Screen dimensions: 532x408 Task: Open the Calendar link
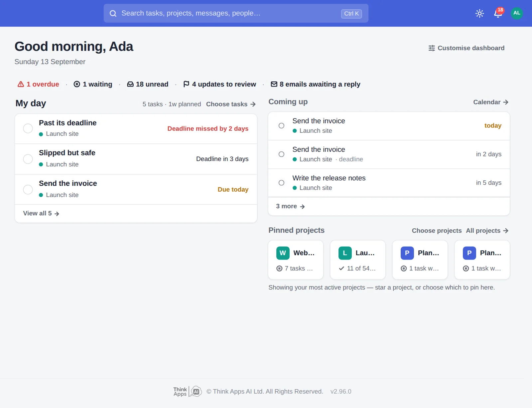point(491,102)
